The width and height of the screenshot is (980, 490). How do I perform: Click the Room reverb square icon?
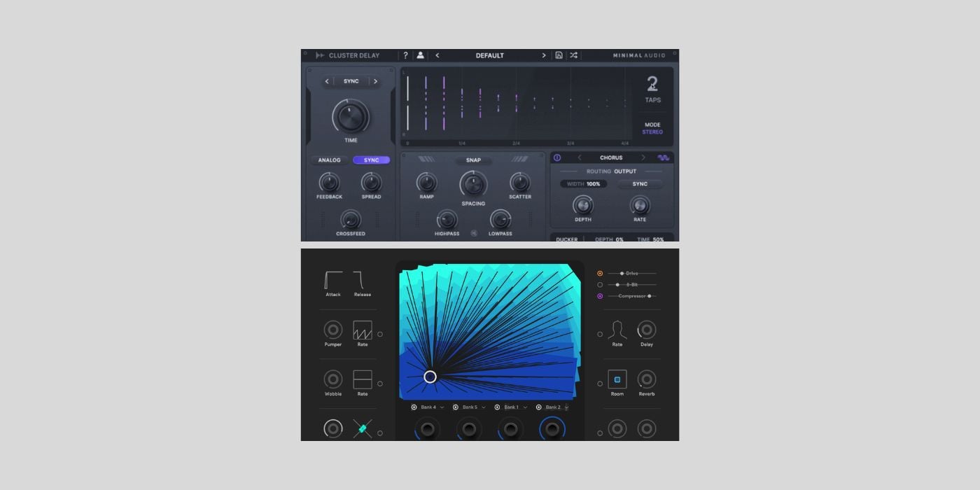tap(617, 379)
